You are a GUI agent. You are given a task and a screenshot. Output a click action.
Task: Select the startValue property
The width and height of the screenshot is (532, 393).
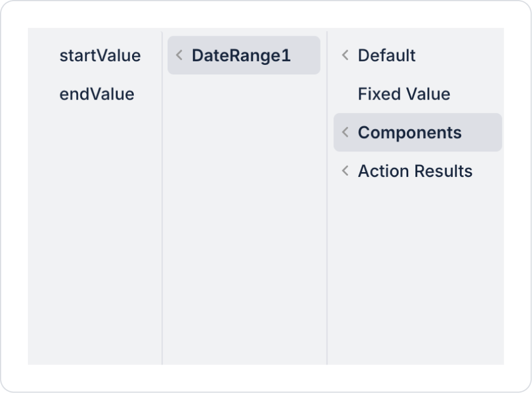coord(100,55)
